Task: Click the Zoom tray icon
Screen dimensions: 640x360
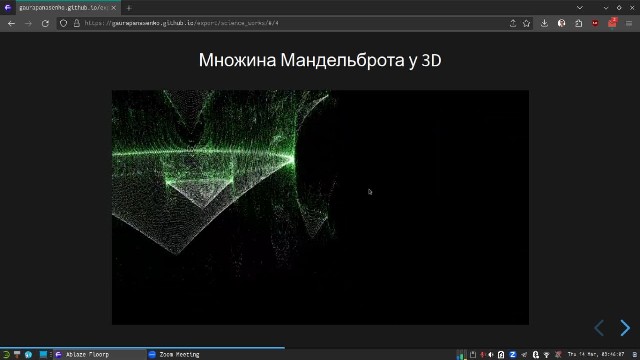Action: pos(513,355)
